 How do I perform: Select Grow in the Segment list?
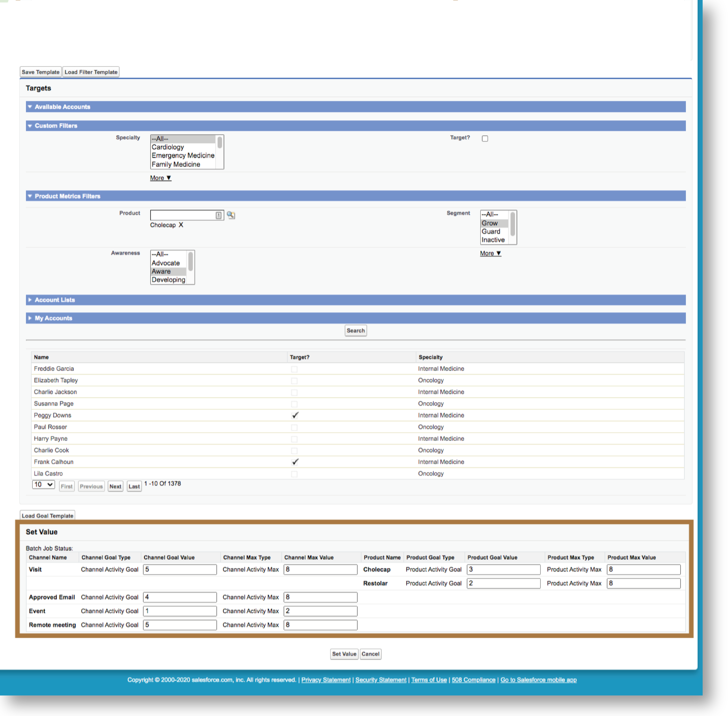(495, 223)
